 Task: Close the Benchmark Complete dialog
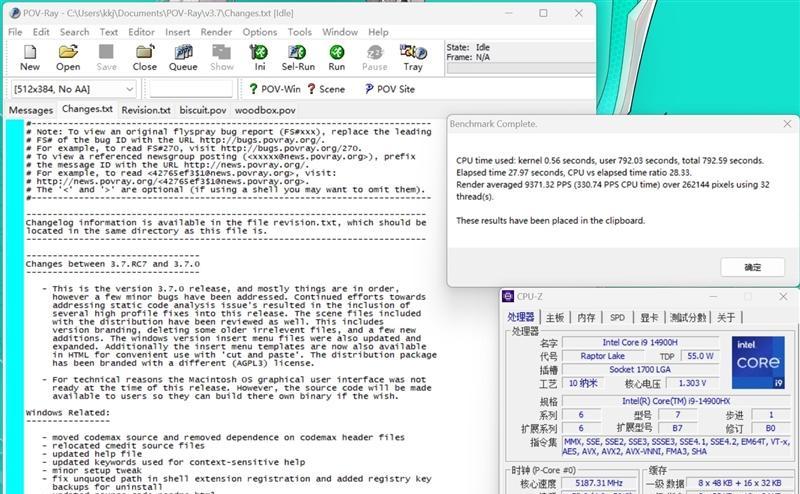coord(787,124)
